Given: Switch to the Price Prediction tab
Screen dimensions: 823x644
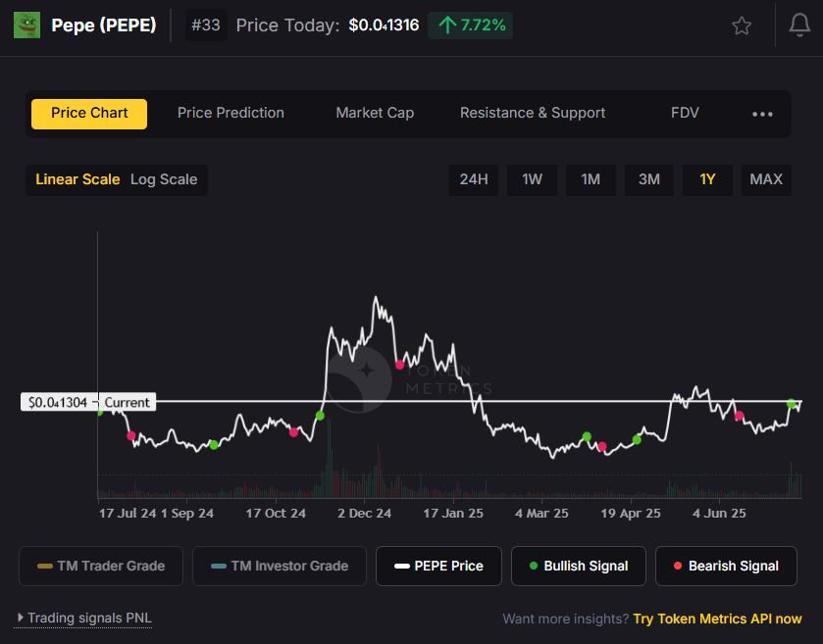Looking at the screenshot, I should [231, 114].
